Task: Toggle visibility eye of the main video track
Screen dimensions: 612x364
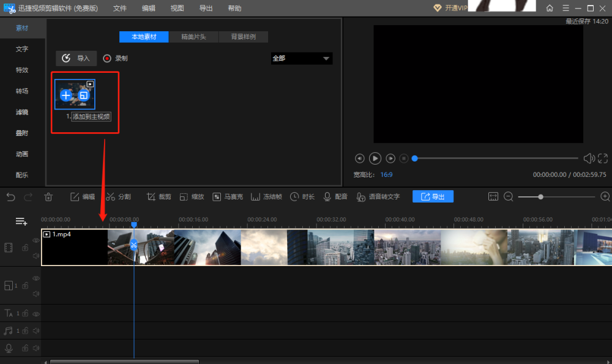Action: [x=35, y=241]
